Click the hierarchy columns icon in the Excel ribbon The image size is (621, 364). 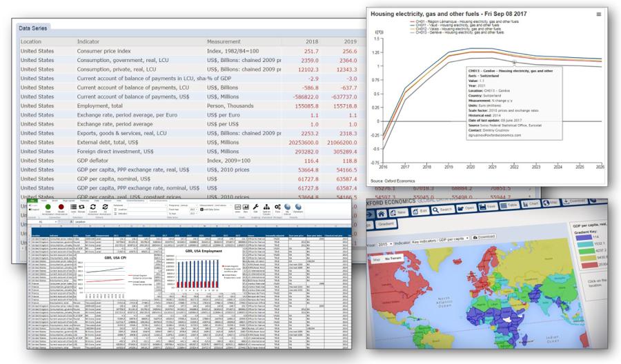click(266, 207)
